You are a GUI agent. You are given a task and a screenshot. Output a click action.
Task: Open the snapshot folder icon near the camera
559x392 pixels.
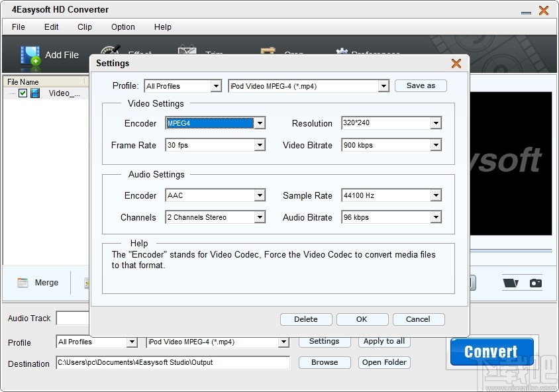[510, 283]
